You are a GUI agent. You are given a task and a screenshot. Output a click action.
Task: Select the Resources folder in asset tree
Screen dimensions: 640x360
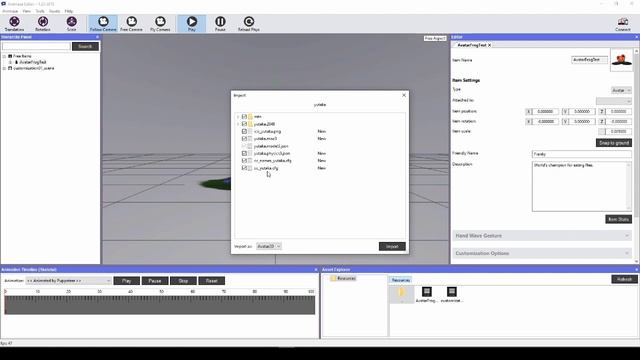point(343,278)
